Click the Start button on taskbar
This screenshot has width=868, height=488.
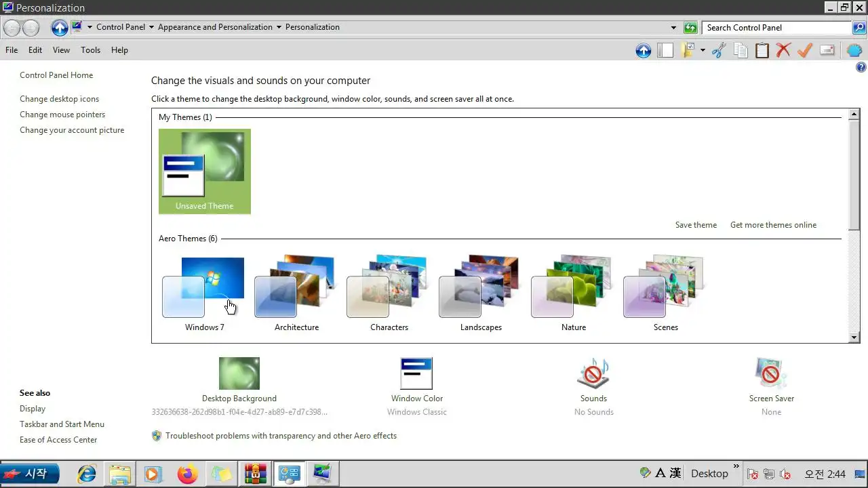pos(30,474)
